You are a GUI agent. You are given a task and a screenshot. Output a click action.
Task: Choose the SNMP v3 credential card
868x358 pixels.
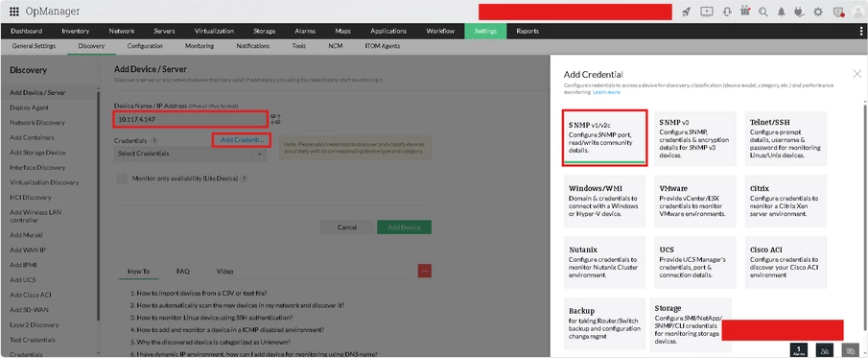[695, 138]
